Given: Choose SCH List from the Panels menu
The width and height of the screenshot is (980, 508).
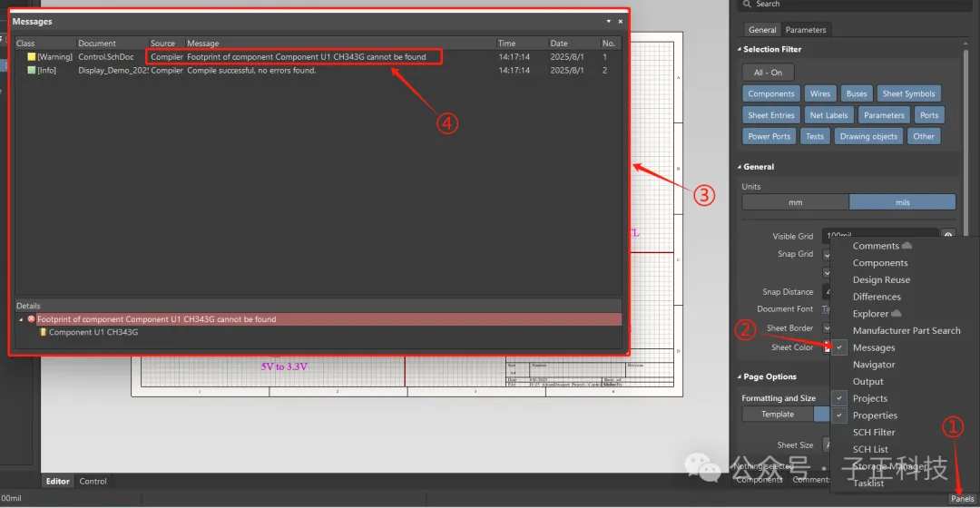Looking at the screenshot, I should coord(903,449).
